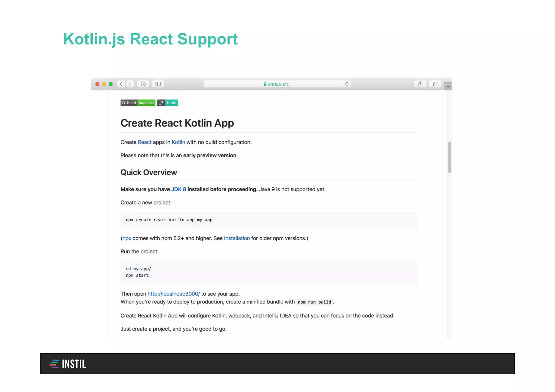Click the 'Run the project:' text

(x=140, y=252)
